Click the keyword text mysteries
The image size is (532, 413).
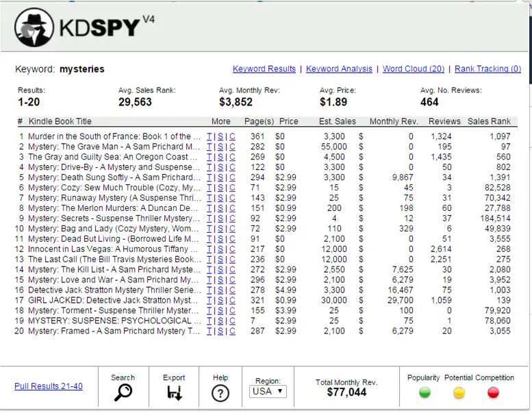click(x=82, y=69)
